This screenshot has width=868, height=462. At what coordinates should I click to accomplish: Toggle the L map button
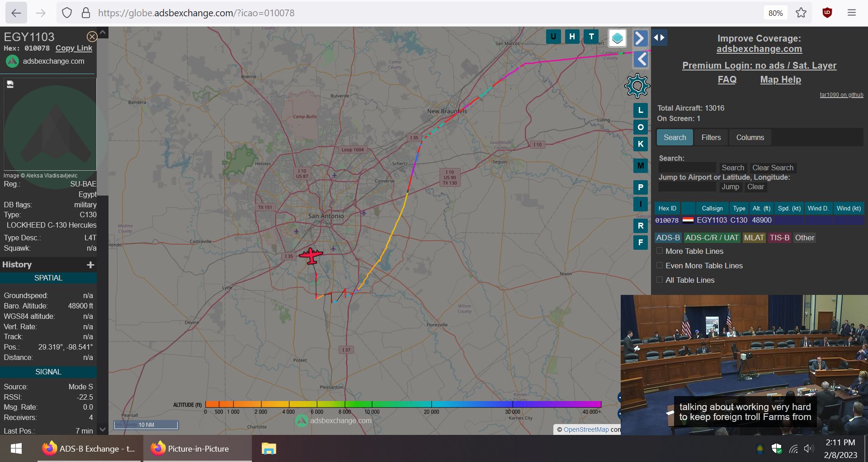641,110
